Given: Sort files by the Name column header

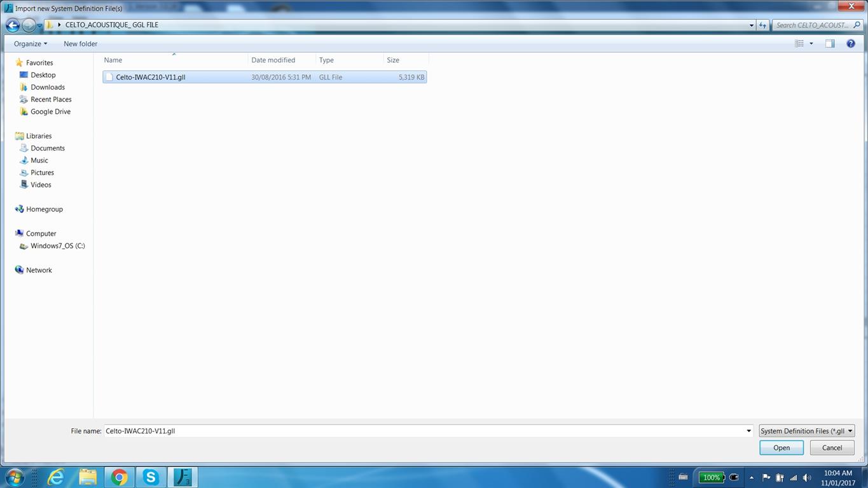Looking at the screenshot, I should pyautogui.click(x=113, y=60).
